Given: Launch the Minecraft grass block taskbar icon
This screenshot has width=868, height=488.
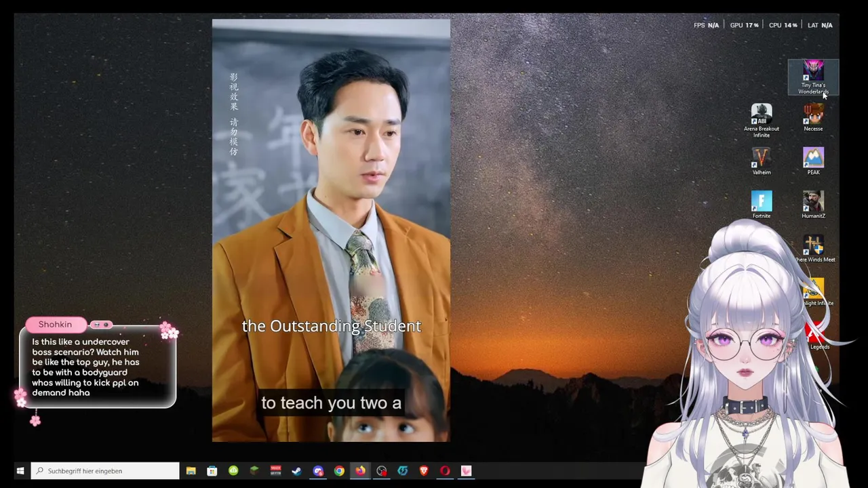Looking at the screenshot, I should tap(254, 470).
